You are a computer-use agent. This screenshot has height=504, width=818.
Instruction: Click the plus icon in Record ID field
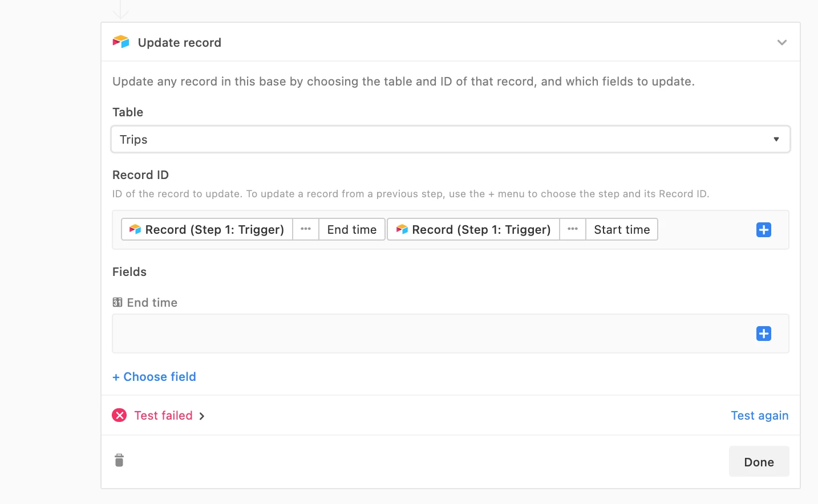764,230
